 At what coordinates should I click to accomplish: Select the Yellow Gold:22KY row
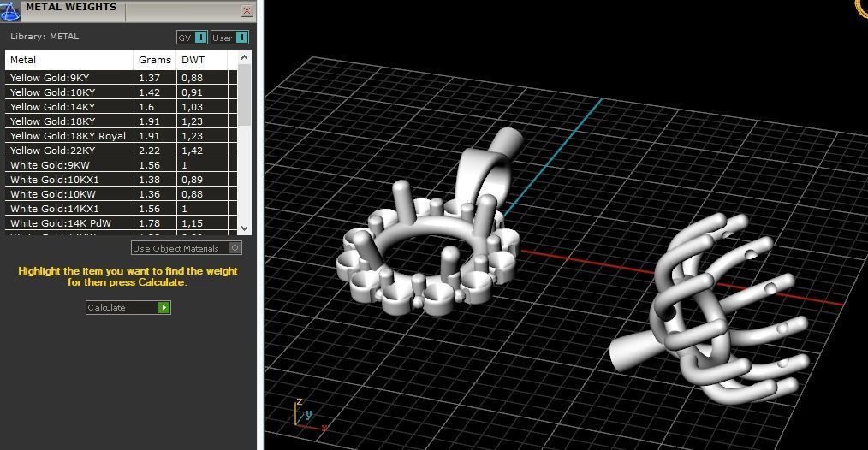122,150
